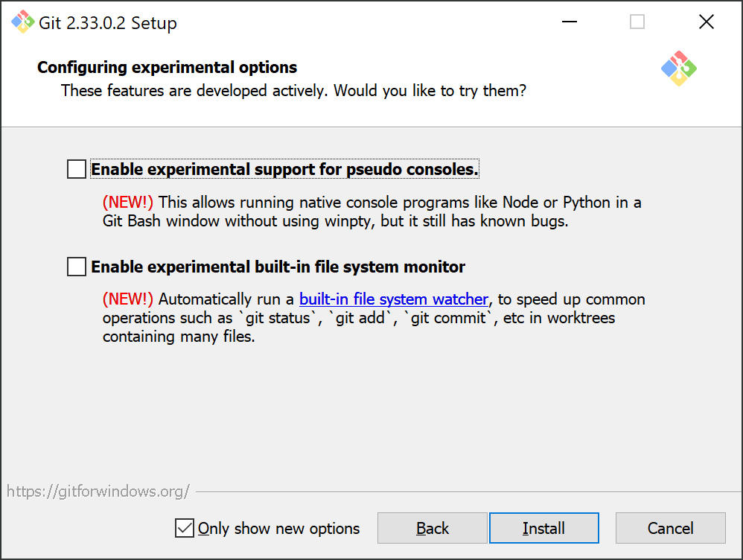Start installation with the Install button
Viewport: 743px width, 560px height.
tap(544, 528)
